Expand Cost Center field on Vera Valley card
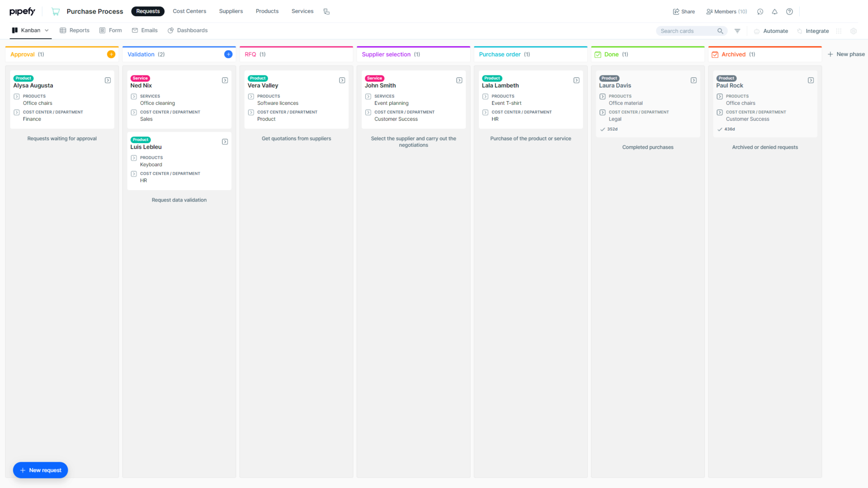The height and width of the screenshot is (488, 868). pyautogui.click(x=251, y=113)
